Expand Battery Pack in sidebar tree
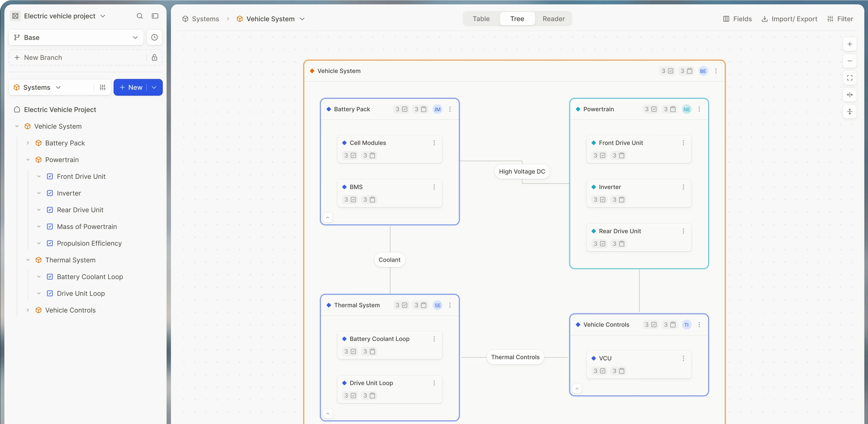868x424 pixels. (28, 143)
